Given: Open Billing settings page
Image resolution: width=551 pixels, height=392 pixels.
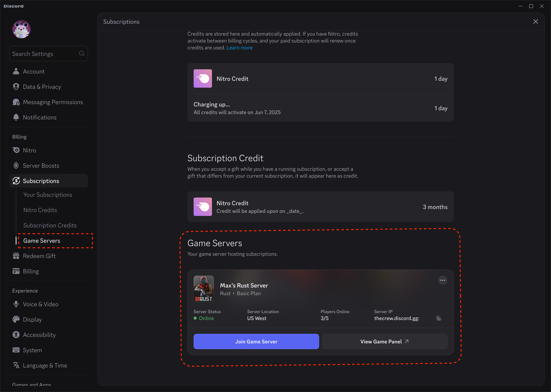Looking at the screenshot, I should pos(48,271).
